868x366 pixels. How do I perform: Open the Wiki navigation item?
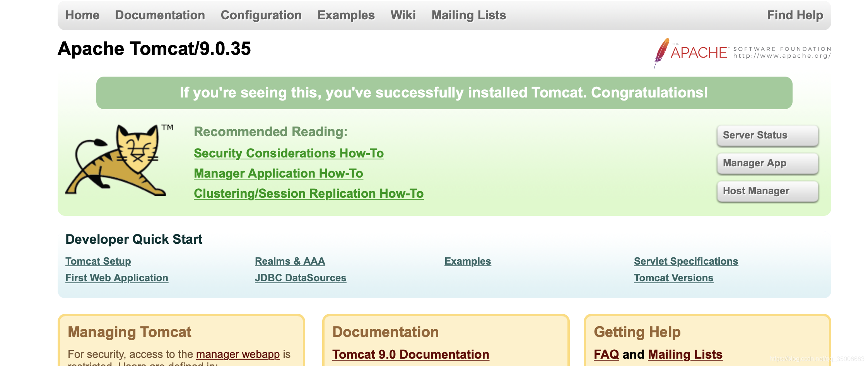coord(403,15)
